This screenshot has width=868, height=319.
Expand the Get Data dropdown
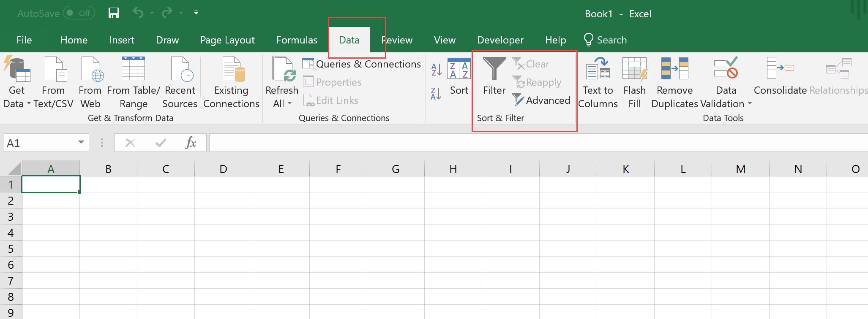click(x=29, y=104)
